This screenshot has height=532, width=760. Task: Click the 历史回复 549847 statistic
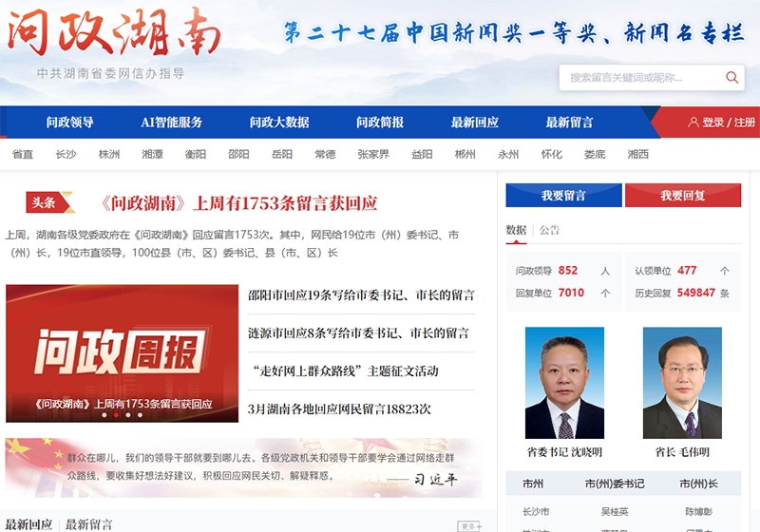click(x=682, y=293)
